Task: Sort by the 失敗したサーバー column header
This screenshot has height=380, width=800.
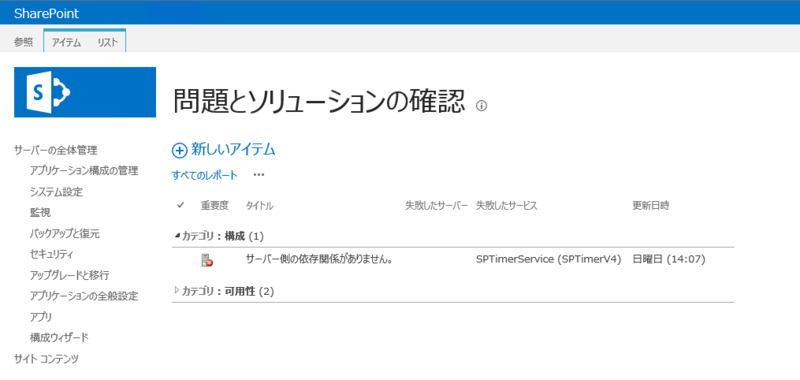Action: (437, 206)
